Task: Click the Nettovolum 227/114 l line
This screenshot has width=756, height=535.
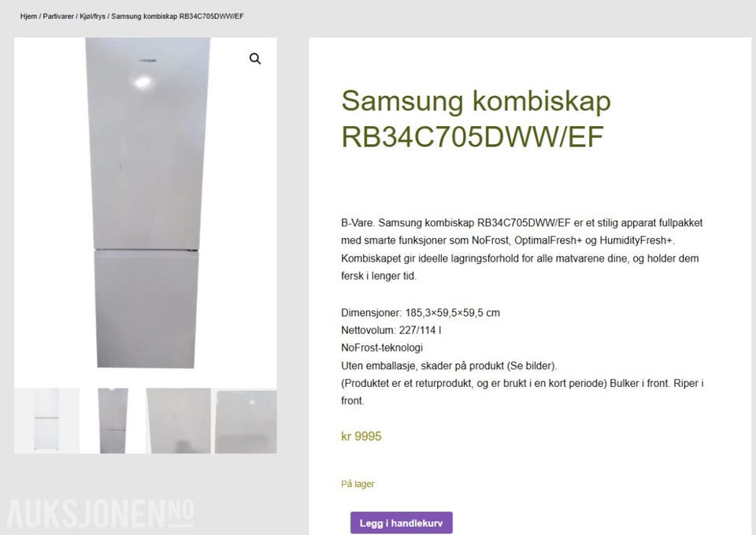Action: coord(391,330)
